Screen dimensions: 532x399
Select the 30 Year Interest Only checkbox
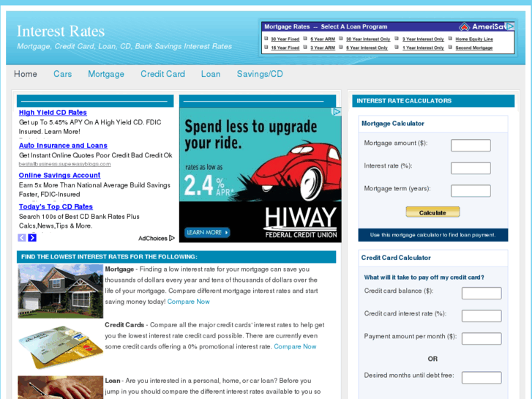[341, 38]
